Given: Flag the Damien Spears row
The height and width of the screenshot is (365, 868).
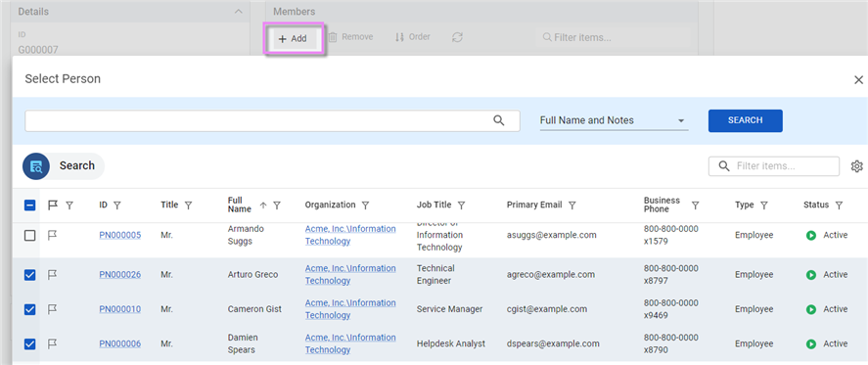Looking at the screenshot, I should (53, 343).
